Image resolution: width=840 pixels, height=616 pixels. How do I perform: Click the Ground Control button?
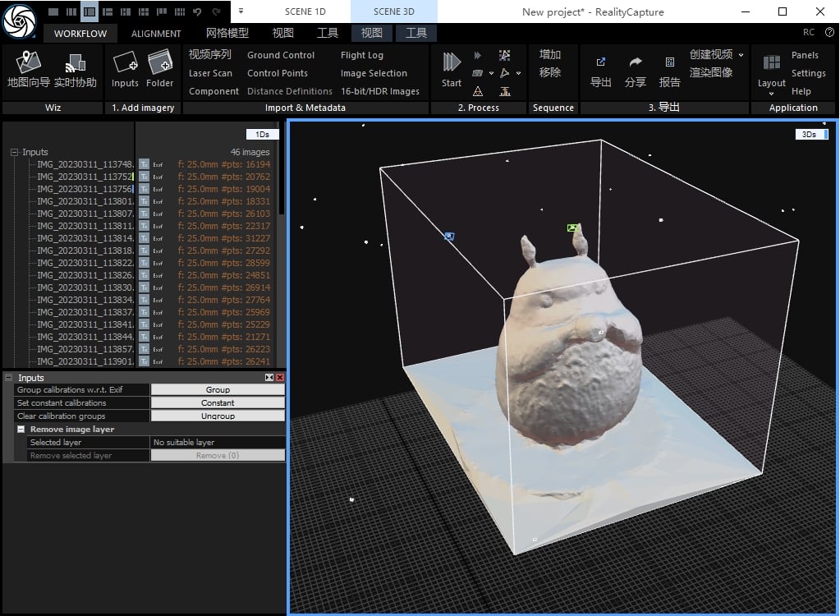click(x=281, y=55)
